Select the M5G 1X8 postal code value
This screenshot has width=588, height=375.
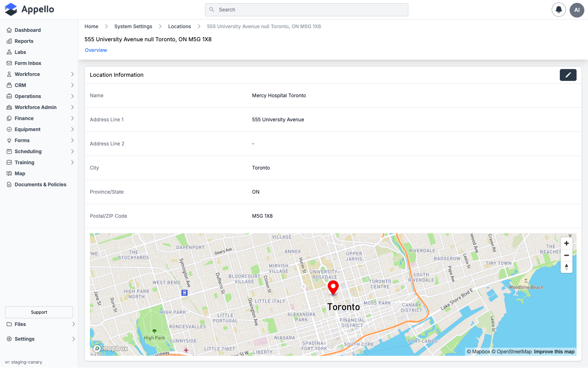tap(262, 216)
